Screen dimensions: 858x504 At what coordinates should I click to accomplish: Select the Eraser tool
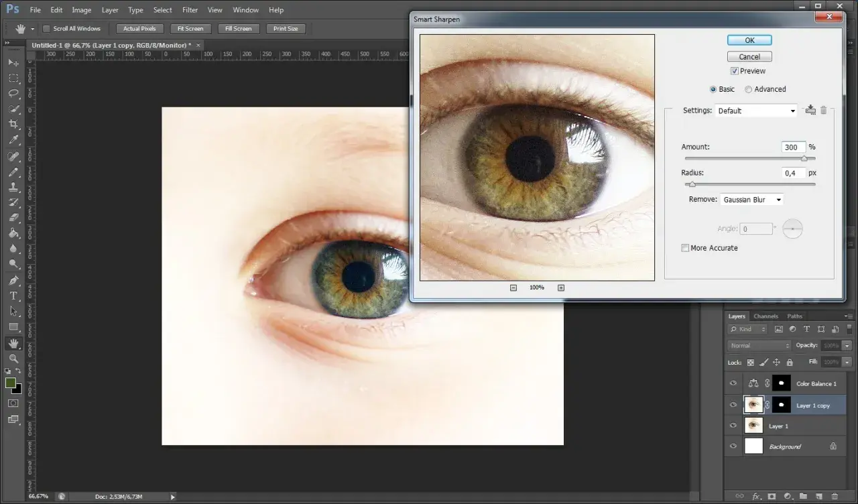(13, 218)
